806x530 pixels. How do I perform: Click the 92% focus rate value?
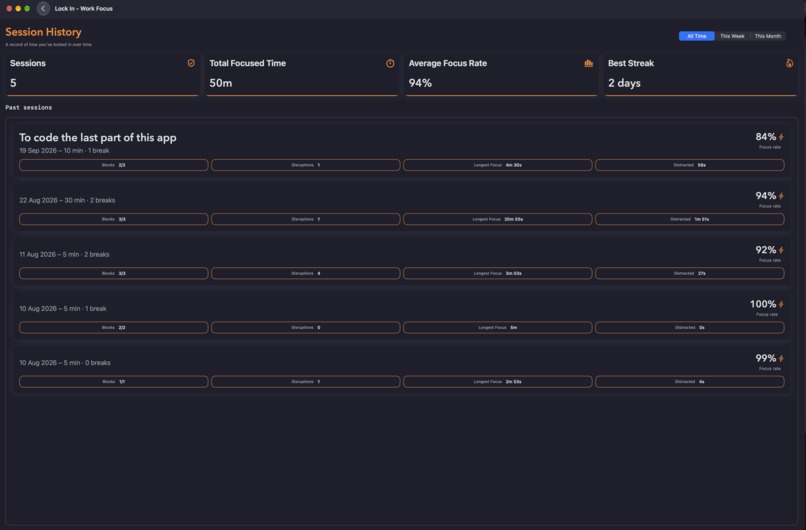(765, 250)
